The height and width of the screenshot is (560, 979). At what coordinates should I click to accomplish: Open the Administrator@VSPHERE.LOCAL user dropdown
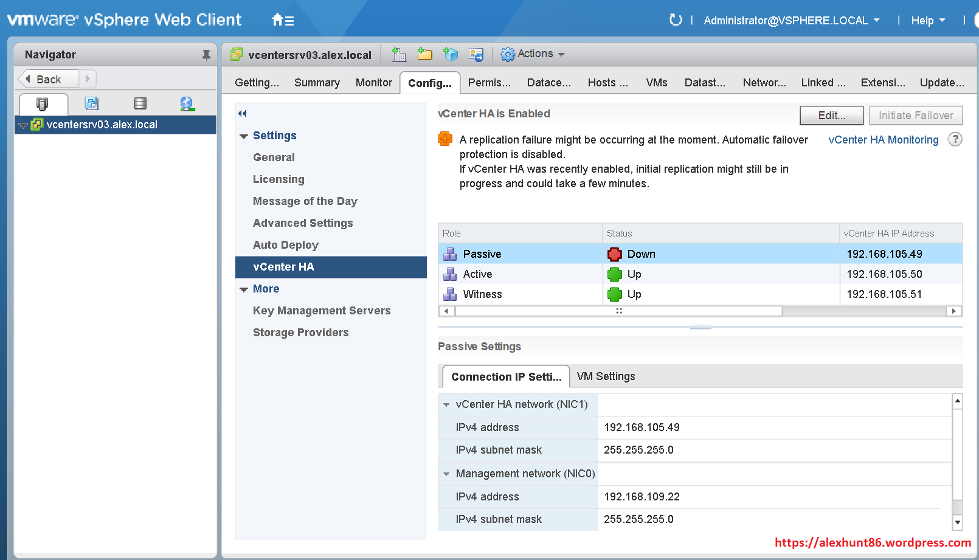791,20
